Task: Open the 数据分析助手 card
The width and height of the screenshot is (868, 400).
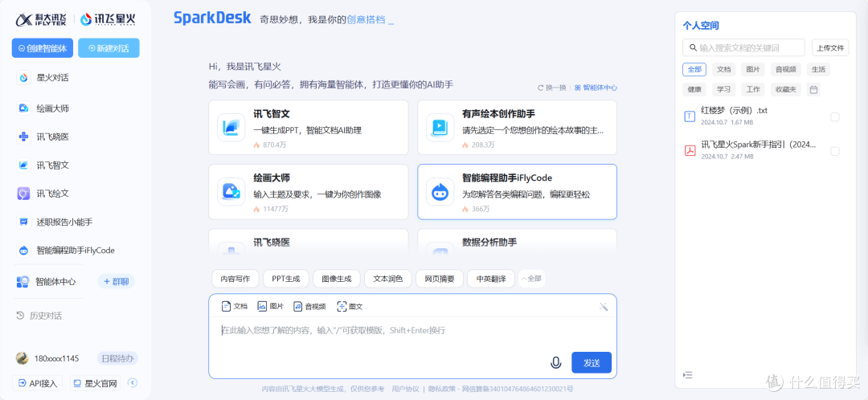Action: click(517, 243)
